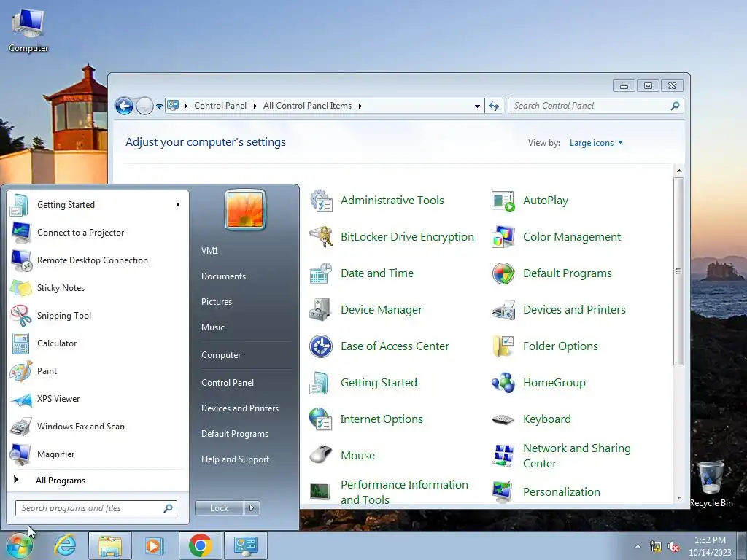
Task: Open Google Chrome from the taskbar
Action: click(x=200, y=545)
